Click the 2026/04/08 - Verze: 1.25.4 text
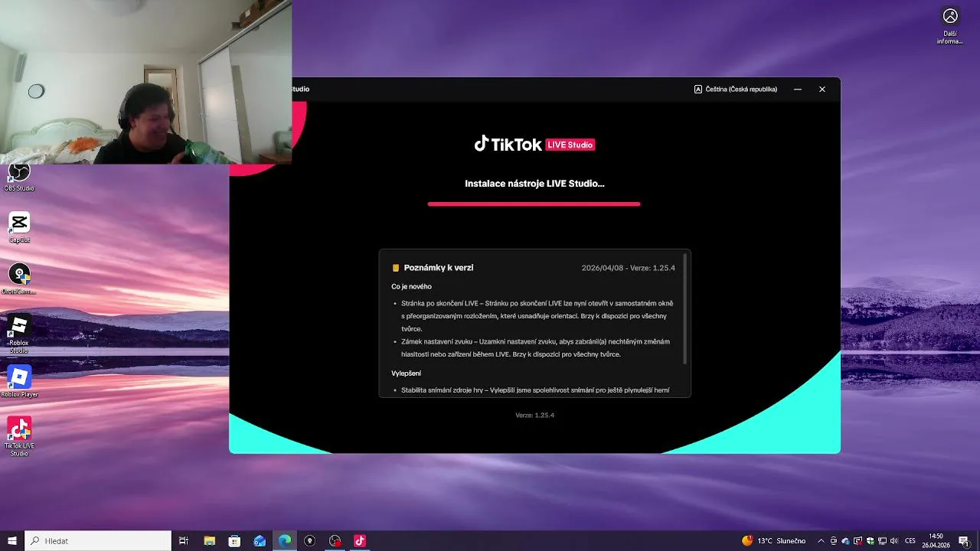This screenshot has height=551, width=980. coord(629,268)
